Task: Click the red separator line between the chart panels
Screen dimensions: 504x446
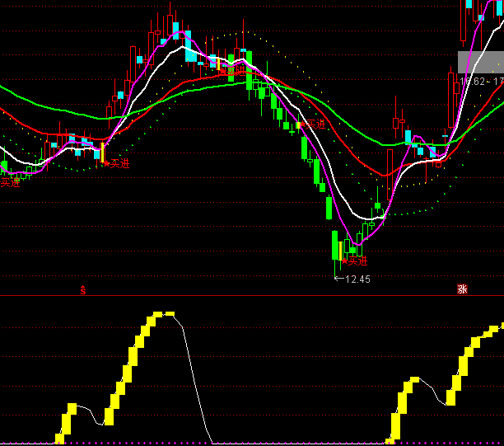Action: point(247,295)
